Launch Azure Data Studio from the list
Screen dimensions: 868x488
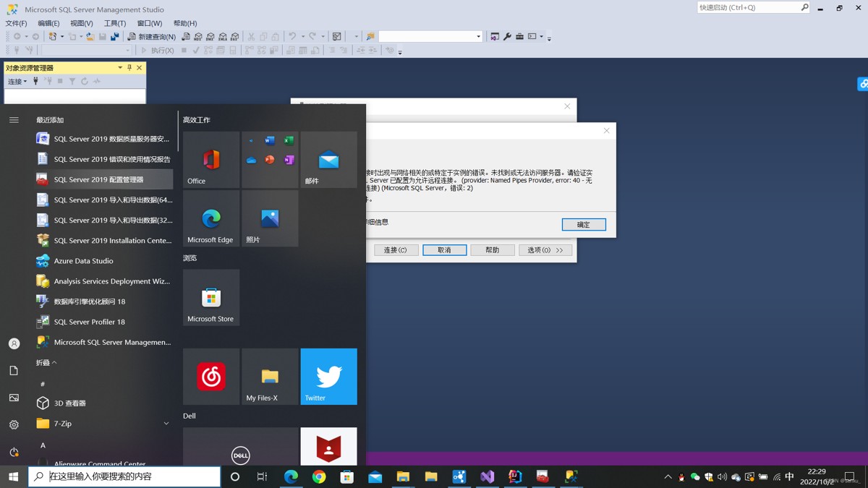click(x=83, y=261)
